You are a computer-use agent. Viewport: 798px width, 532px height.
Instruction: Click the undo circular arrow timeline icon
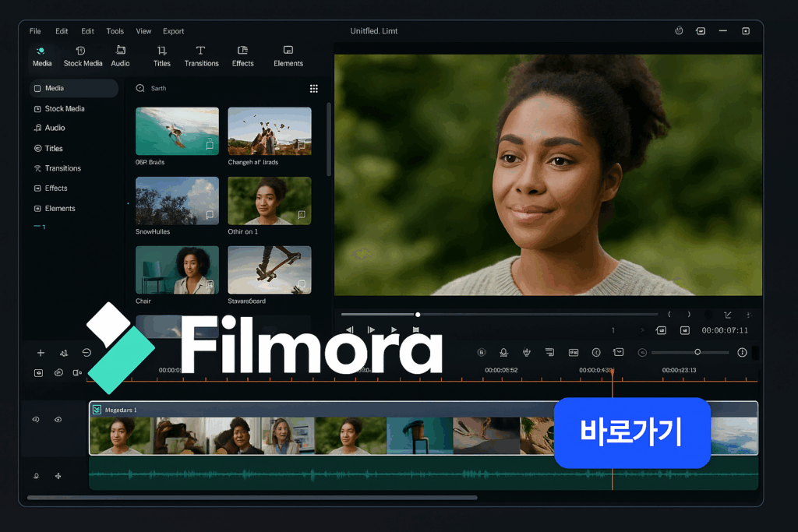click(x=87, y=353)
